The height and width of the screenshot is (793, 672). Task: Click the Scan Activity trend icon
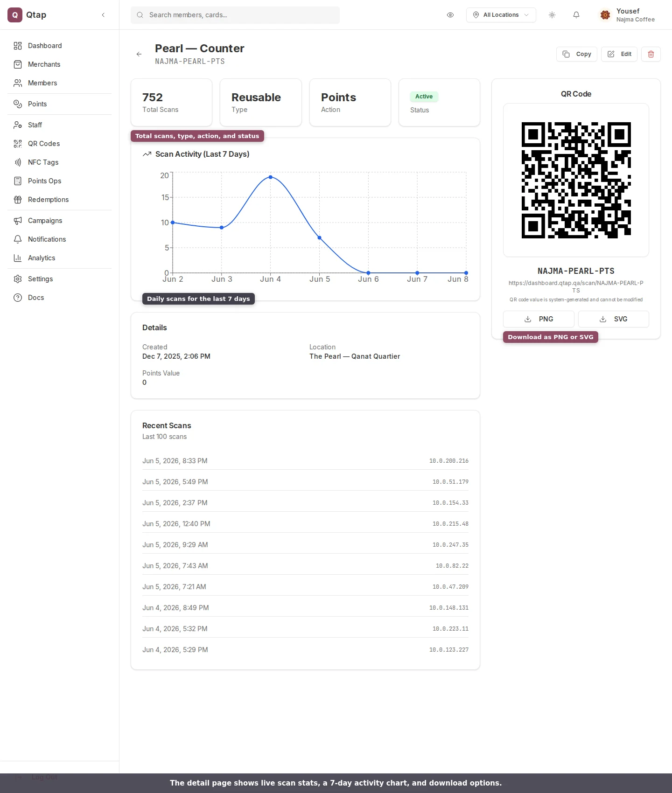tap(147, 154)
